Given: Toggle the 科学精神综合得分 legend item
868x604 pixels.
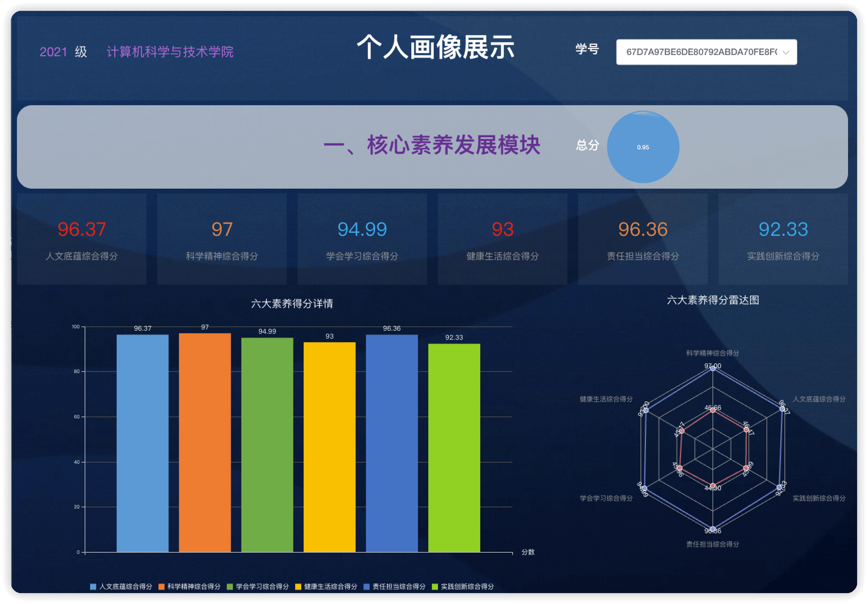Looking at the screenshot, I should (189, 586).
